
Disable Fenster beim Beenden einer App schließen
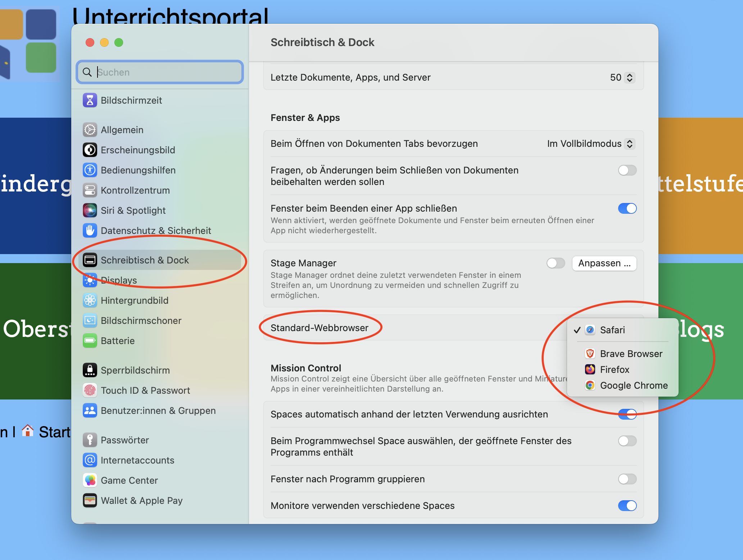[627, 208]
